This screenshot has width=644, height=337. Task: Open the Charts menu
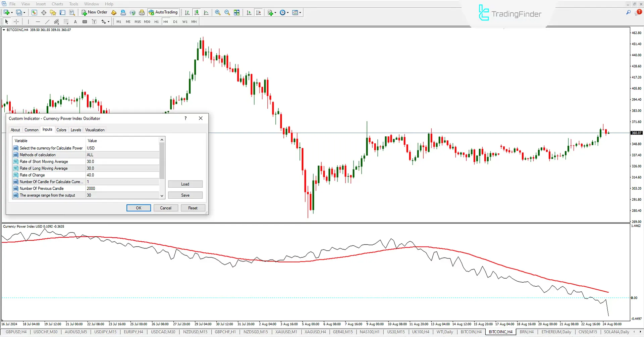57,4
